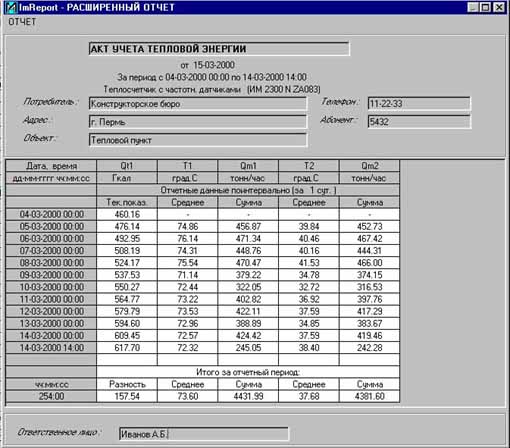This screenshot has width=510, height=448.
Task: Select the T2 column header
Action: [x=309, y=166]
